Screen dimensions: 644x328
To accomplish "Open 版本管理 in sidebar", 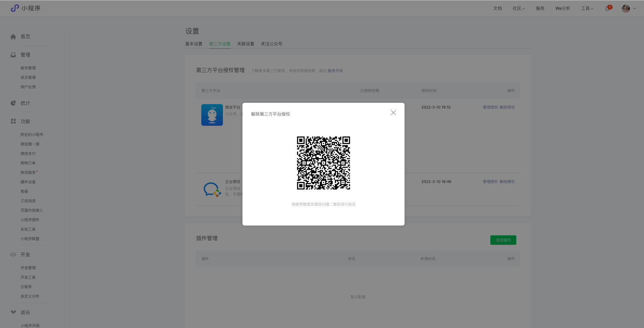I will (x=28, y=68).
